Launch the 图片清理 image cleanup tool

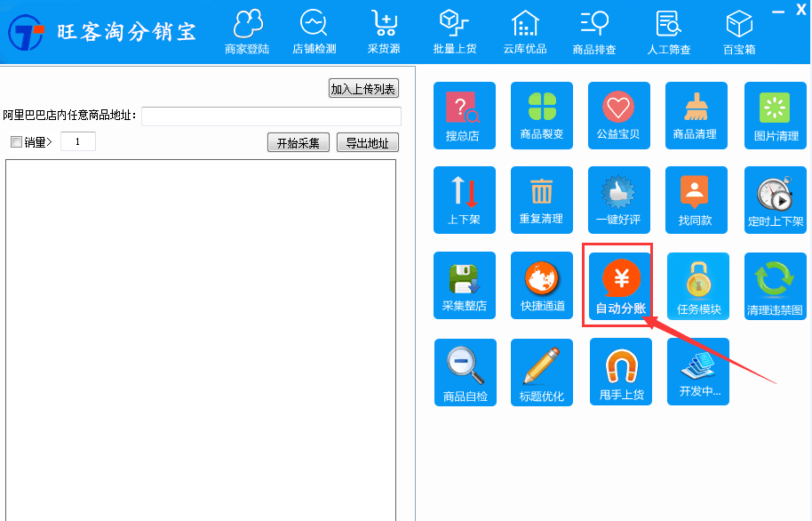[x=773, y=116]
